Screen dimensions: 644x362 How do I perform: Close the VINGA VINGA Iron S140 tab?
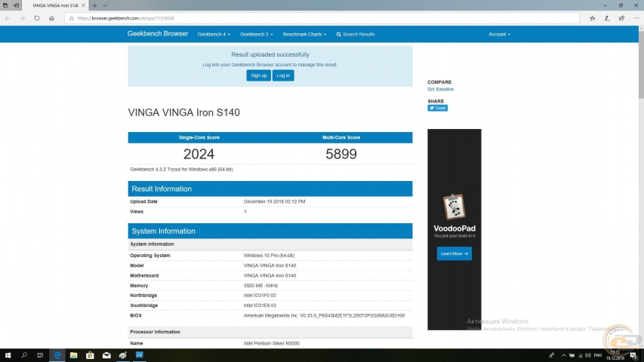[83, 5]
